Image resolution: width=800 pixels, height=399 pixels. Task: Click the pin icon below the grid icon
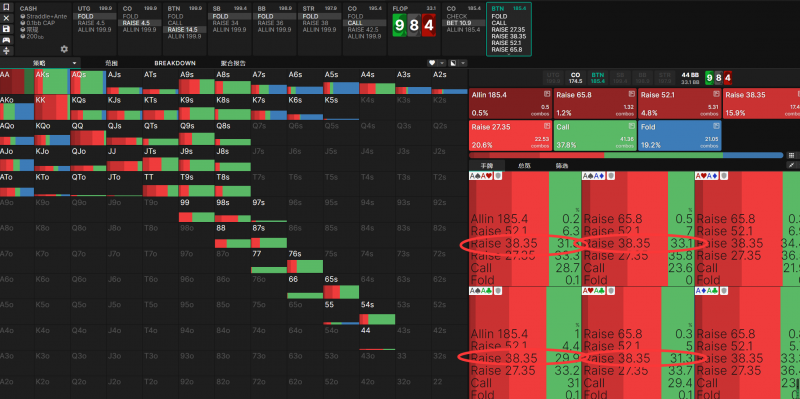click(791, 165)
